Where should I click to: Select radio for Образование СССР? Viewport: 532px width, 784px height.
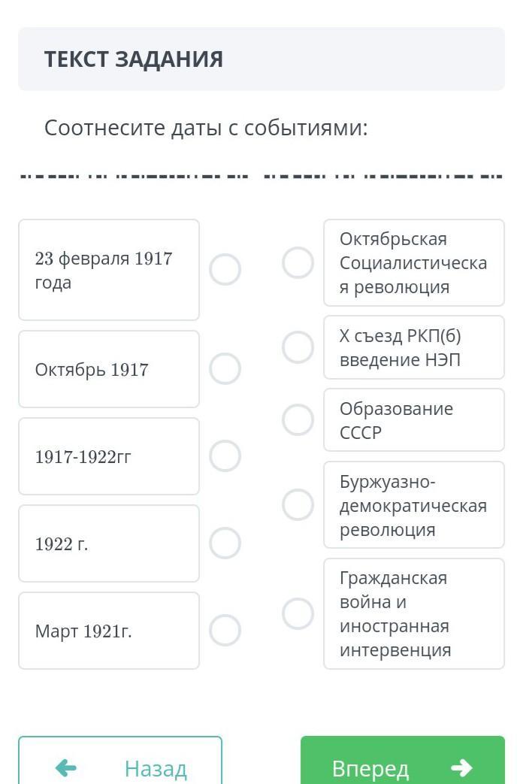click(x=298, y=419)
